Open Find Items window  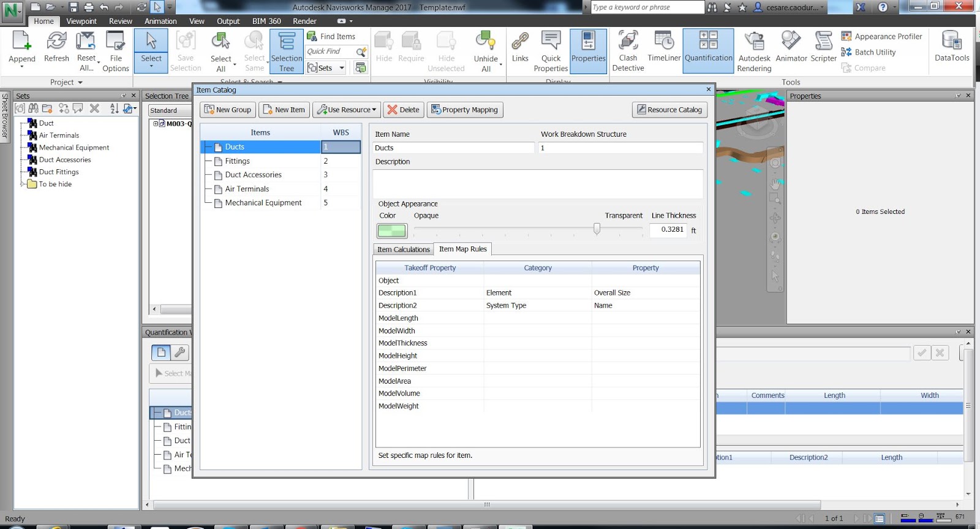(331, 36)
